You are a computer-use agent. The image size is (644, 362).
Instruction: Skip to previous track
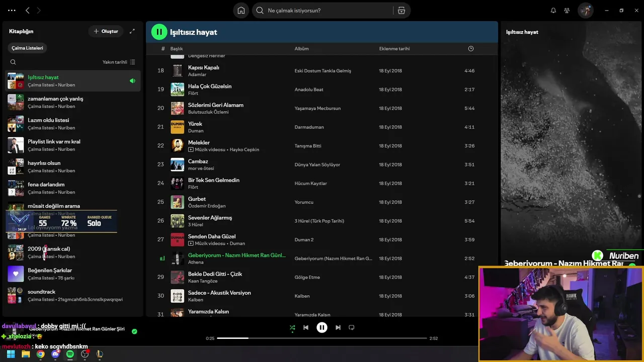(x=306, y=327)
